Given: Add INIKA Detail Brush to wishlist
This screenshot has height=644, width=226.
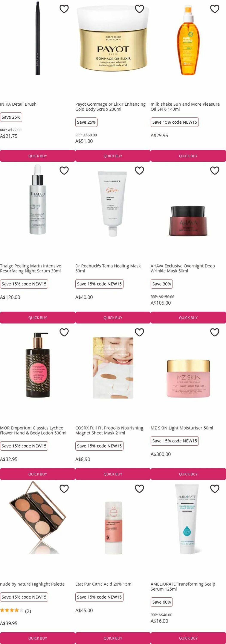Looking at the screenshot, I should tap(64, 9).
